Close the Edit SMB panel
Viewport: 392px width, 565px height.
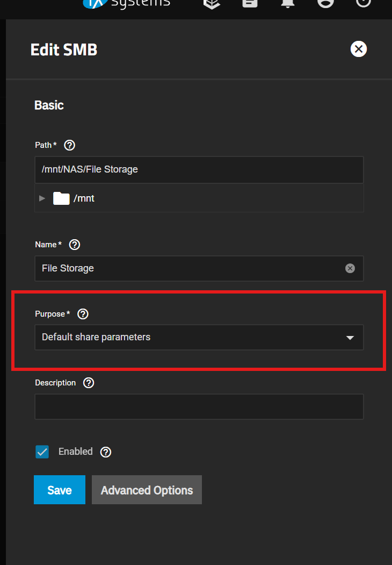tap(359, 49)
